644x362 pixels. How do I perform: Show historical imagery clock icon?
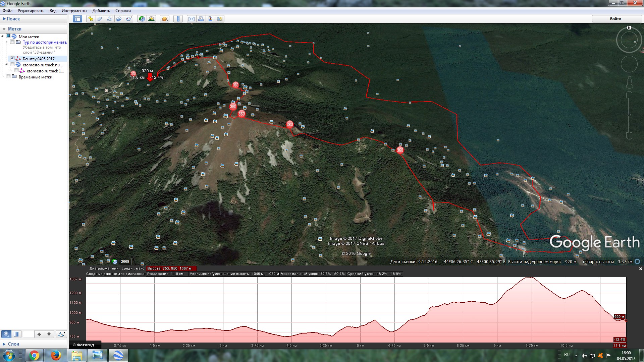click(142, 19)
